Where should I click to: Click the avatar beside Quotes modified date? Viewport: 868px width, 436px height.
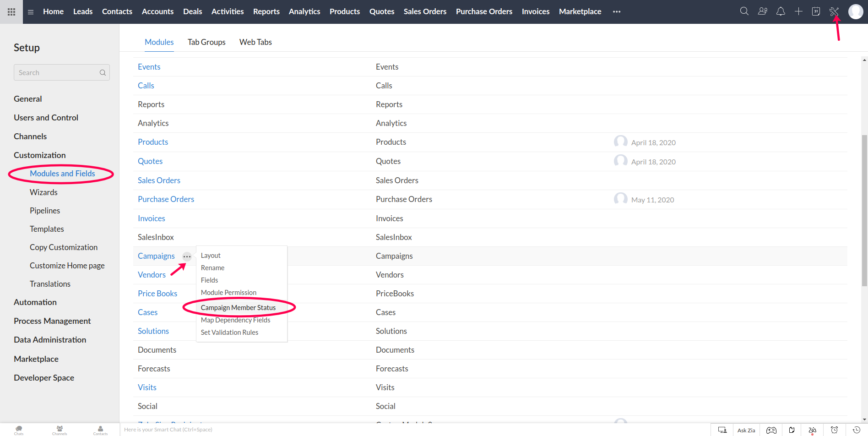620,161
